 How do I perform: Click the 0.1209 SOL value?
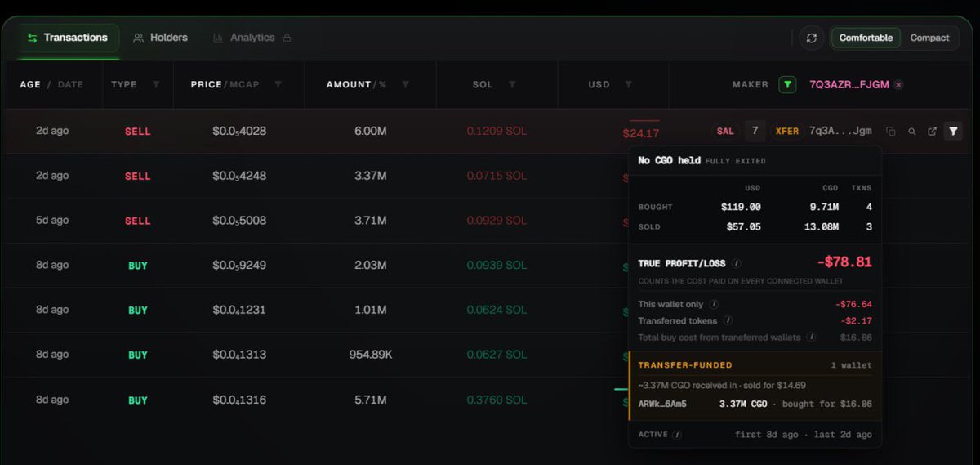pos(497,131)
